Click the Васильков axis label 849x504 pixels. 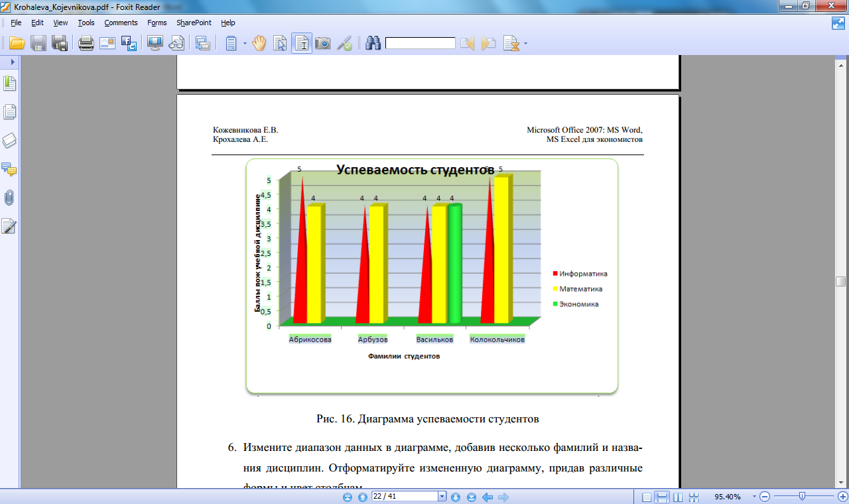434,340
